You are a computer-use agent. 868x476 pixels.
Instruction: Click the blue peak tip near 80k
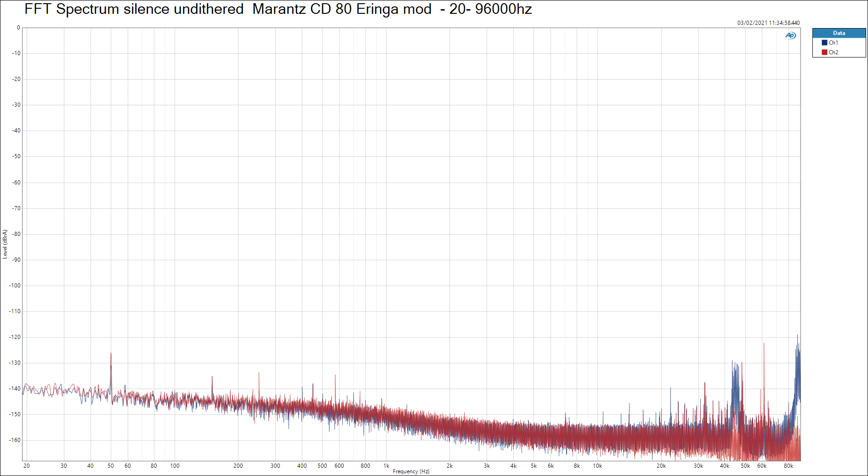click(x=797, y=335)
